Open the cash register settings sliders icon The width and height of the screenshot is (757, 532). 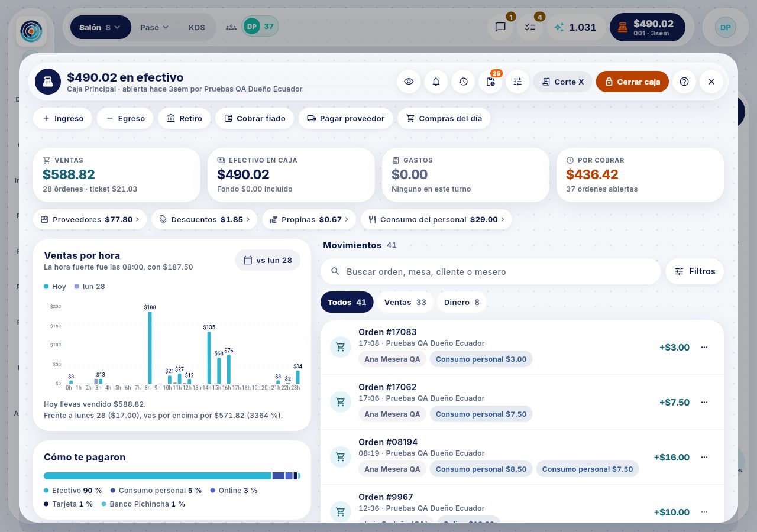(x=517, y=82)
